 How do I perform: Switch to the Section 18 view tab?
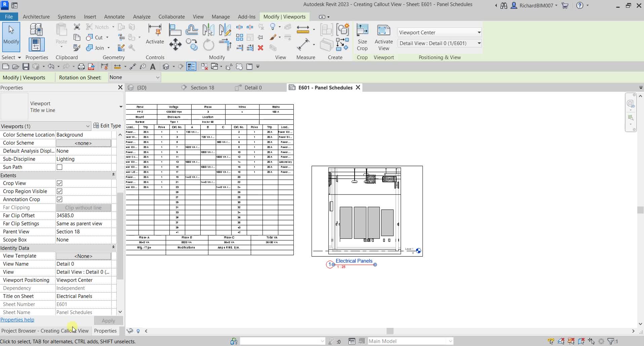pos(202,88)
